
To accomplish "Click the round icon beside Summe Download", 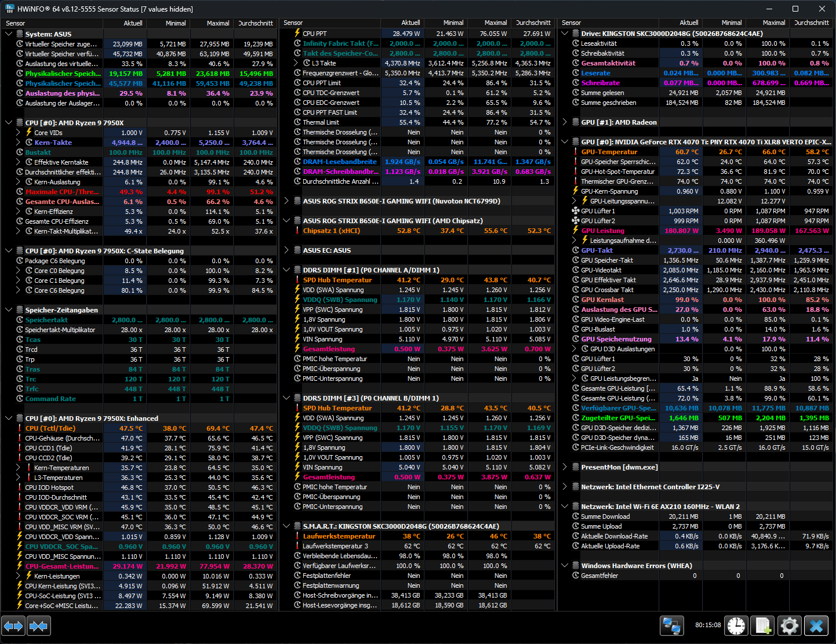I will point(576,516).
